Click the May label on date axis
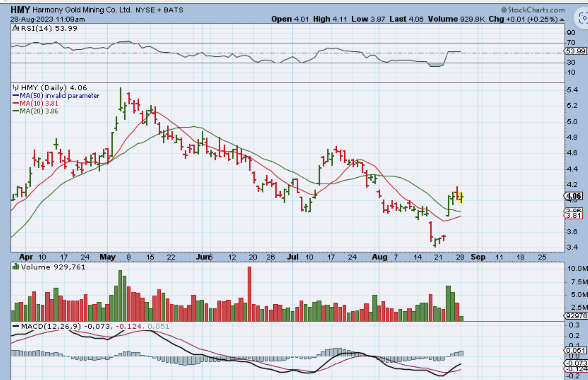 tap(107, 257)
